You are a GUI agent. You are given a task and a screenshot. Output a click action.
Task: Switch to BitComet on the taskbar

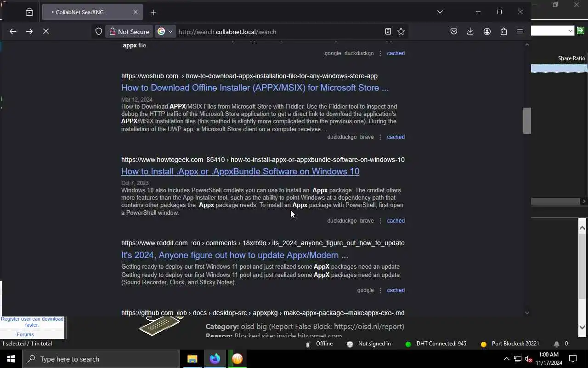pos(237,359)
